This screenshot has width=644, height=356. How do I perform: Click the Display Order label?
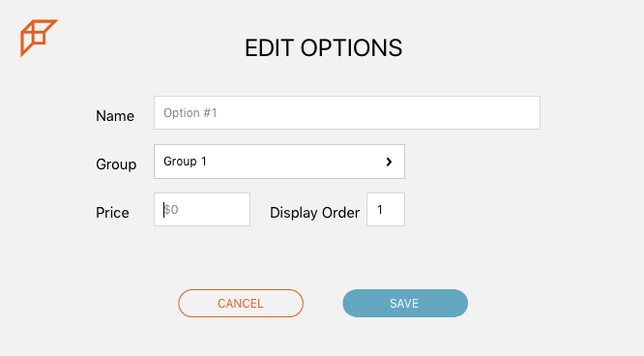point(314,213)
